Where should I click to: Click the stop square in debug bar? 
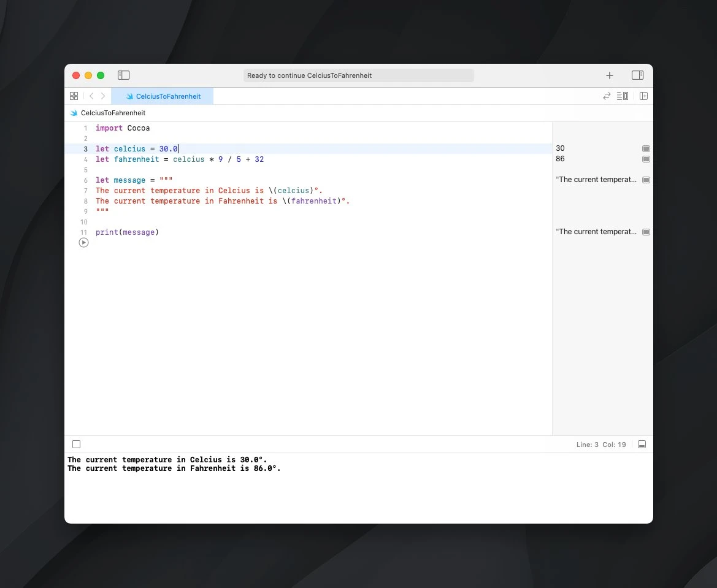point(76,445)
